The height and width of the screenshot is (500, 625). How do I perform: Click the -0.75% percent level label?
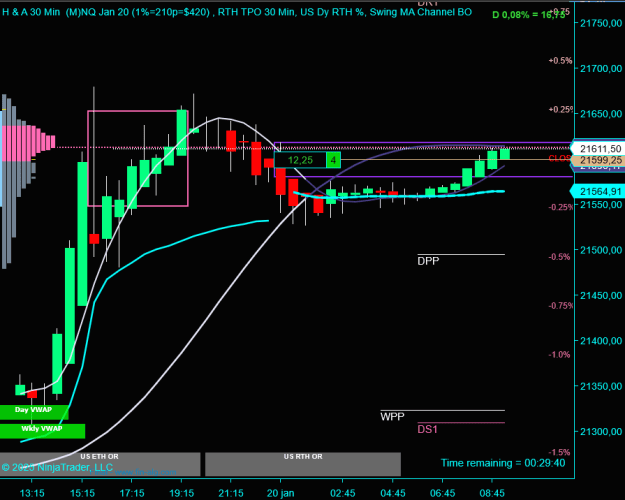click(561, 306)
